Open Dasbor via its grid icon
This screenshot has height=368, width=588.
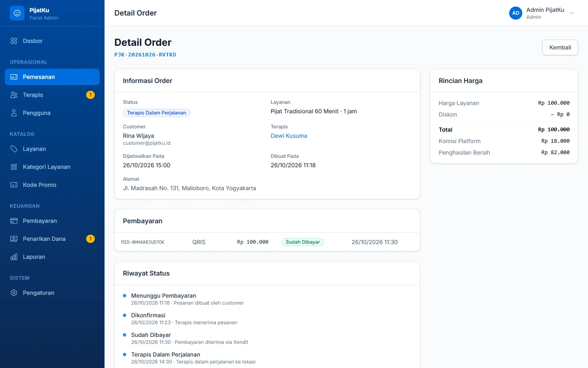14,41
